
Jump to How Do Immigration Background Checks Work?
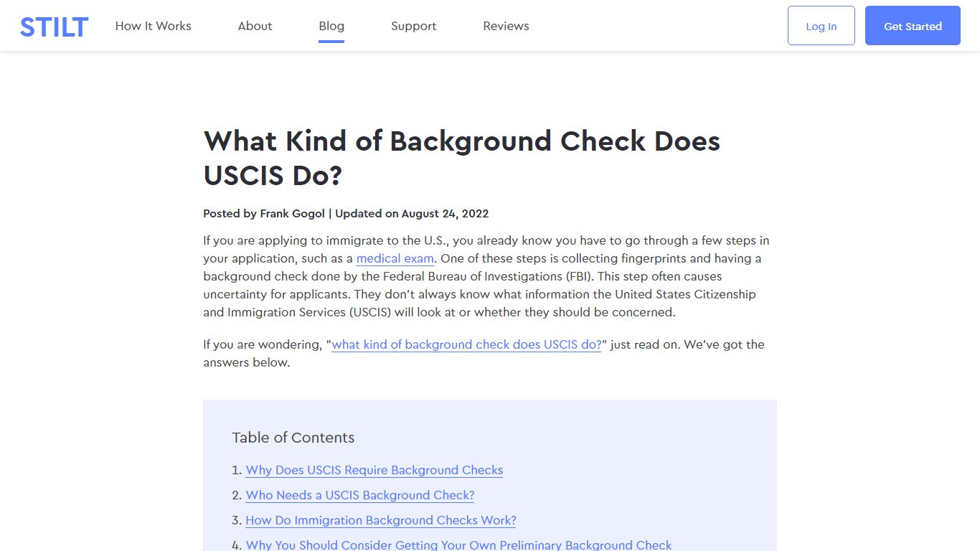tap(381, 520)
